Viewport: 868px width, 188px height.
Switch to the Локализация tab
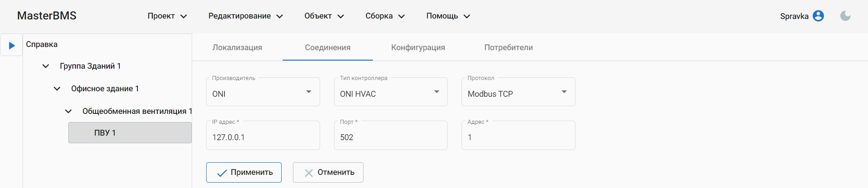[x=237, y=47]
